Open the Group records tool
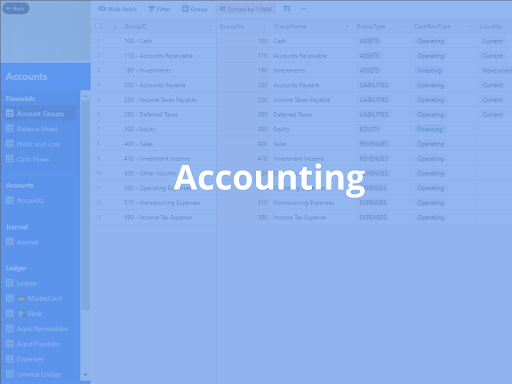This screenshot has height=384, width=512. [x=195, y=9]
